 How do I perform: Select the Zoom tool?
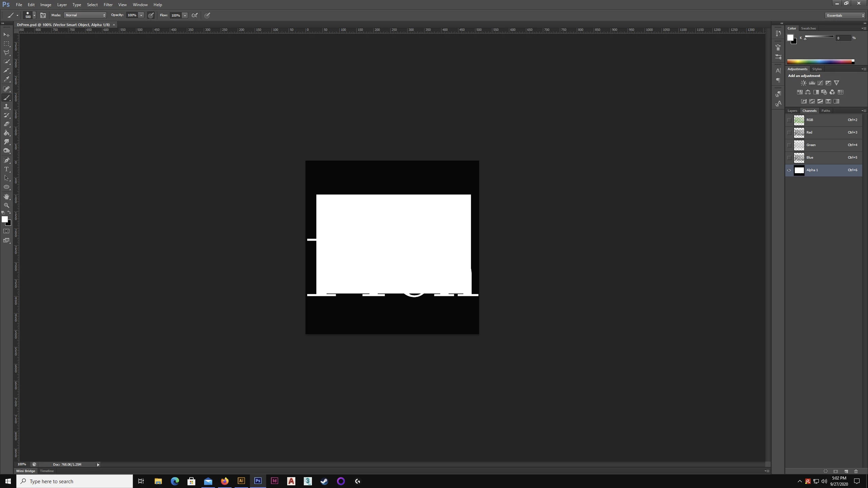pyautogui.click(x=6, y=205)
